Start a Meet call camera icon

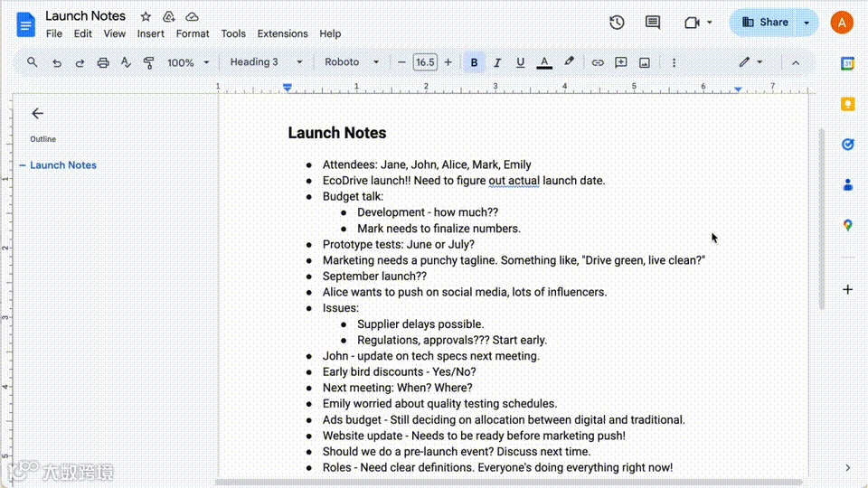pyautogui.click(x=692, y=23)
